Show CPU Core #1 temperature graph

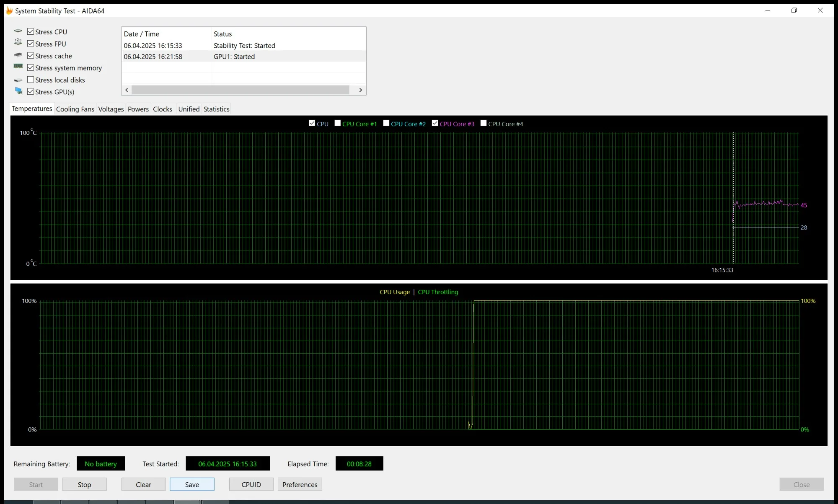coord(338,123)
